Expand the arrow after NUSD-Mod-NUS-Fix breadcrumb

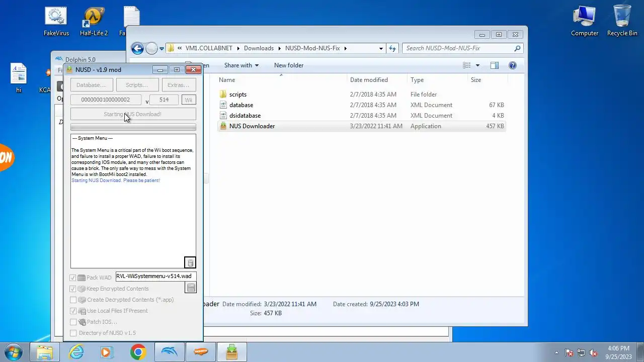[x=346, y=48]
